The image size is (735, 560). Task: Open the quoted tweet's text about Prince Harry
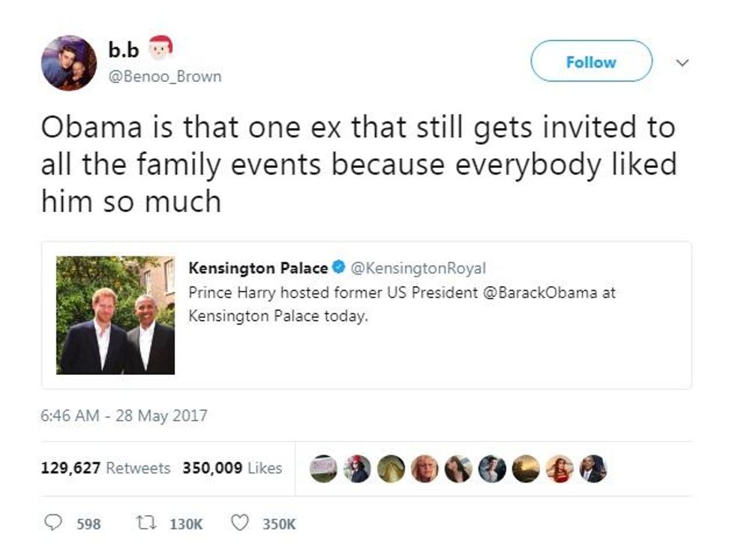(x=401, y=304)
